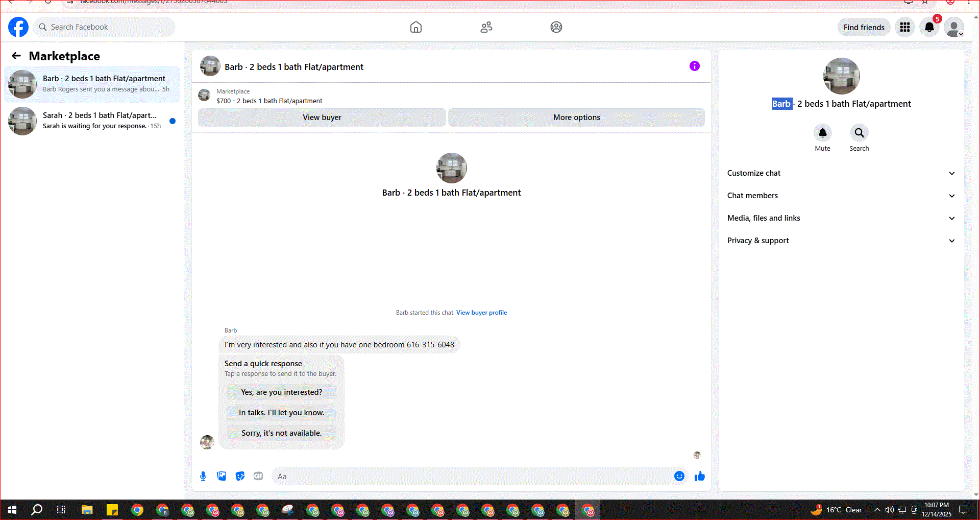Open Sticky Notes from the taskbar

click(112, 510)
